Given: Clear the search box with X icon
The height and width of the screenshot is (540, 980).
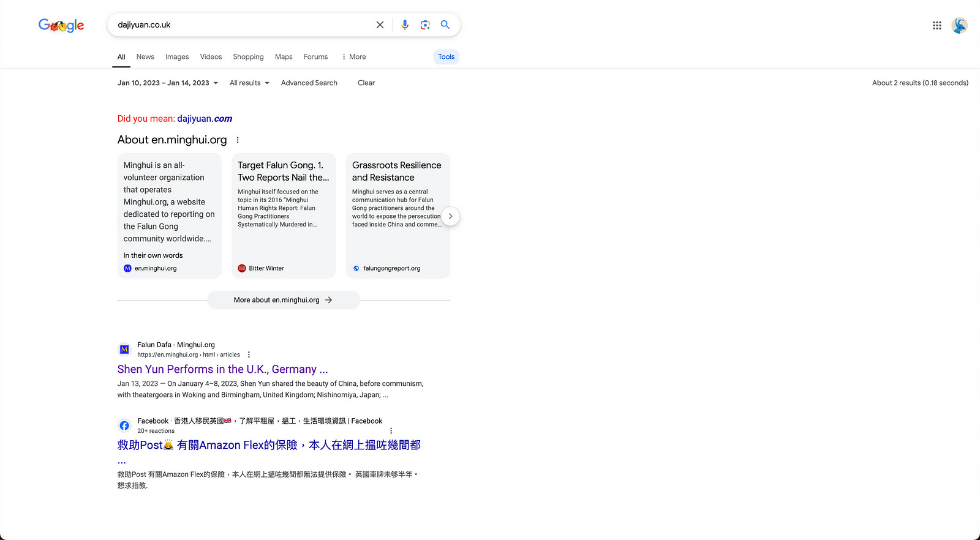Looking at the screenshot, I should [380, 25].
